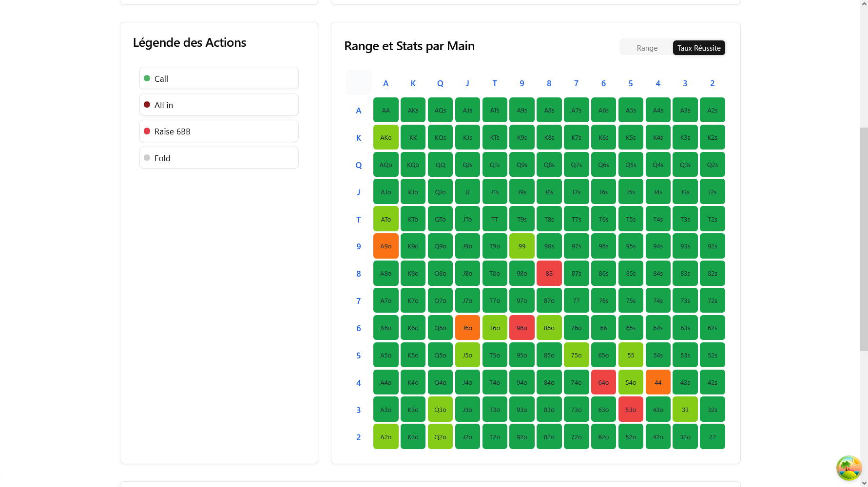Screen dimensions: 868x487
Task: Choose the Fold legend entry
Action: 219,158
